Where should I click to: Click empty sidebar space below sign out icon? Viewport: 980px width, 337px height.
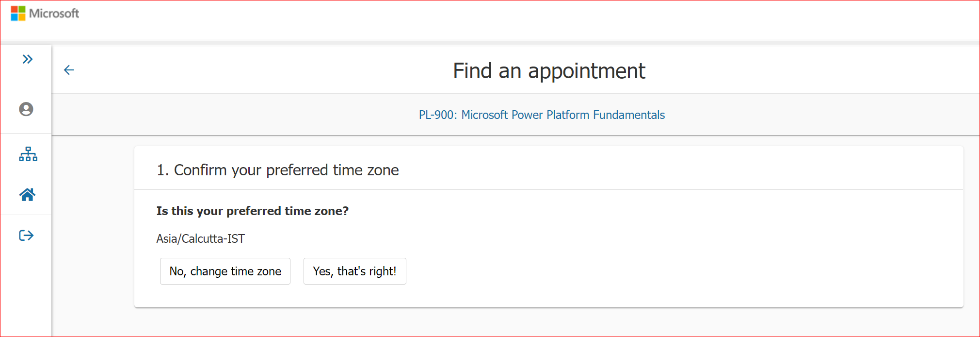26,291
